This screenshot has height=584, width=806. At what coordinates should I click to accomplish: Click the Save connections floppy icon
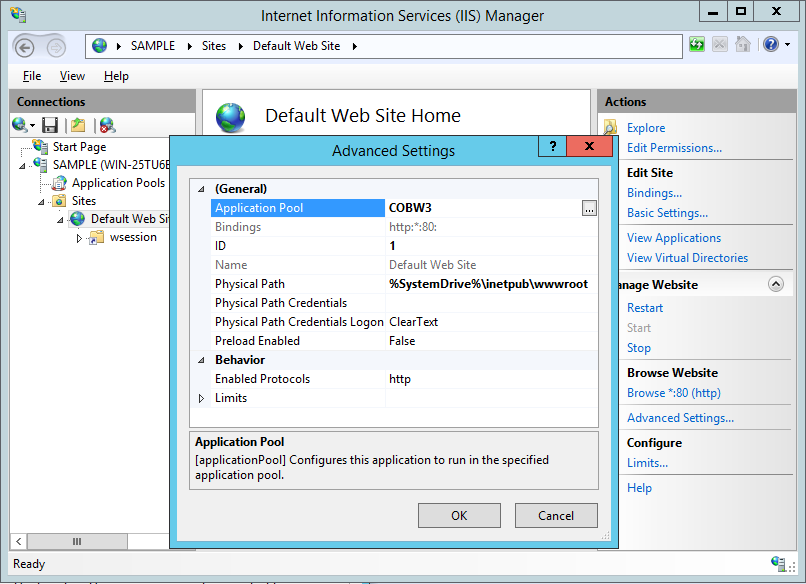(50, 125)
